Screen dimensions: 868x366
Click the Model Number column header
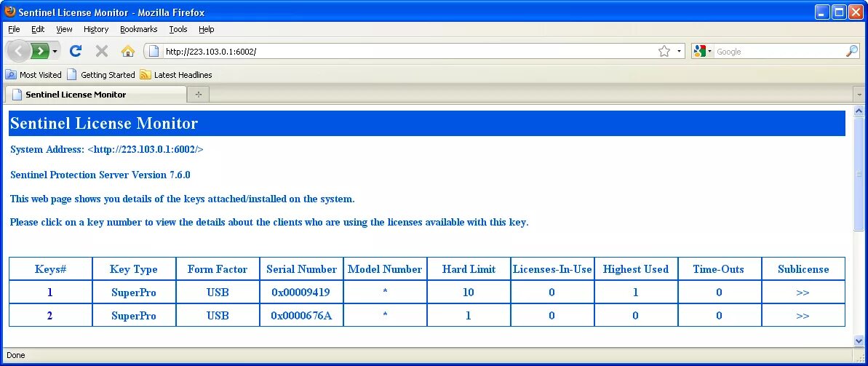pos(385,269)
